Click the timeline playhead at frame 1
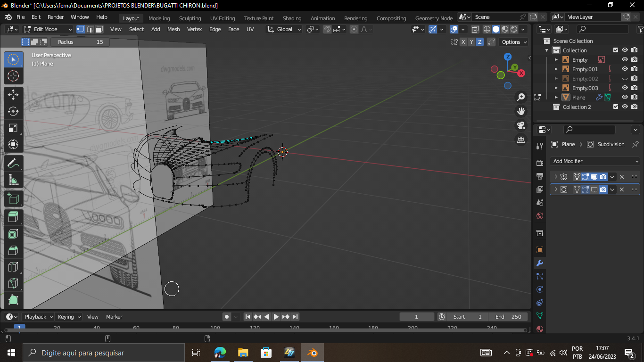The height and width of the screenshot is (362, 644). coord(19,327)
